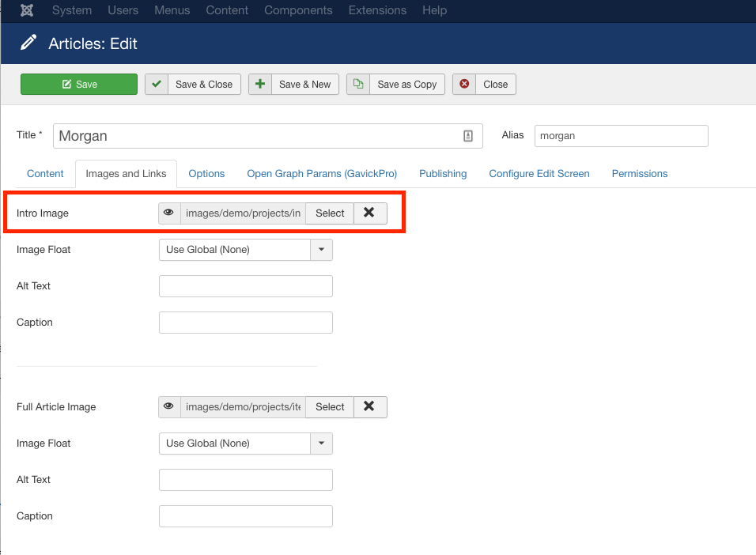Viewport: 756px width, 555px height.
Task: Preview Full Article Image via eye icon
Action: pos(168,406)
